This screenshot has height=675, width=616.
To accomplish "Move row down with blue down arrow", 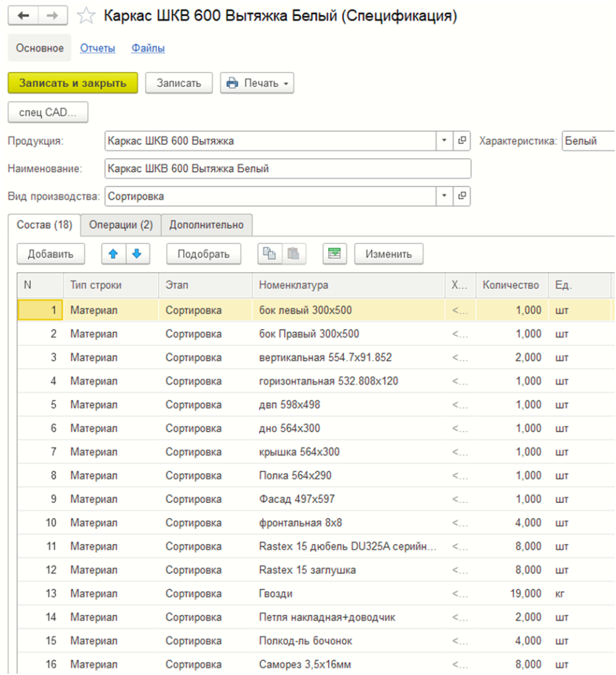I will [x=137, y=254].
